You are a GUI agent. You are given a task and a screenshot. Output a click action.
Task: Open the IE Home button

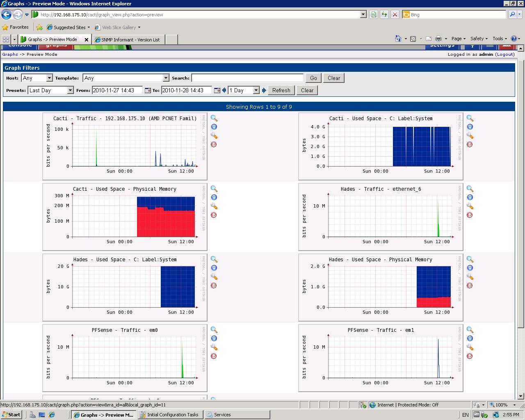pos(398,39)
